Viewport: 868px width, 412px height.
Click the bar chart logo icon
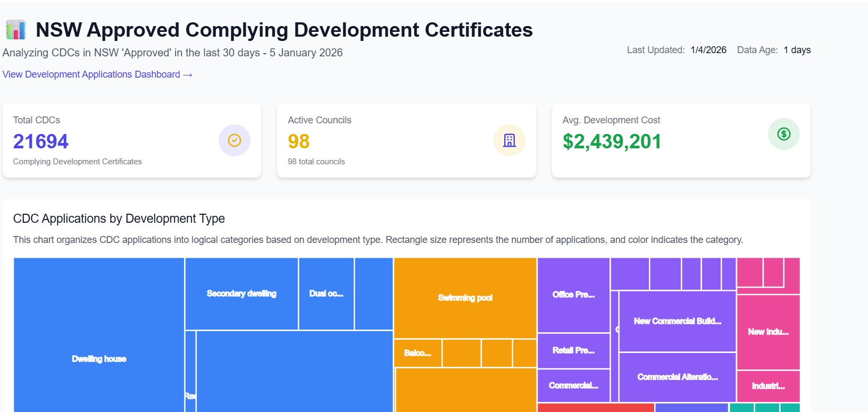16,30
